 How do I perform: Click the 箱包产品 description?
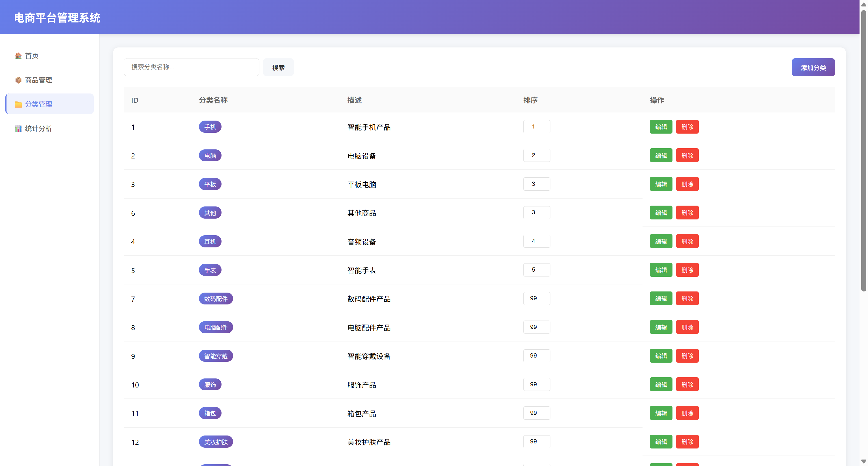tap(362, 413)
